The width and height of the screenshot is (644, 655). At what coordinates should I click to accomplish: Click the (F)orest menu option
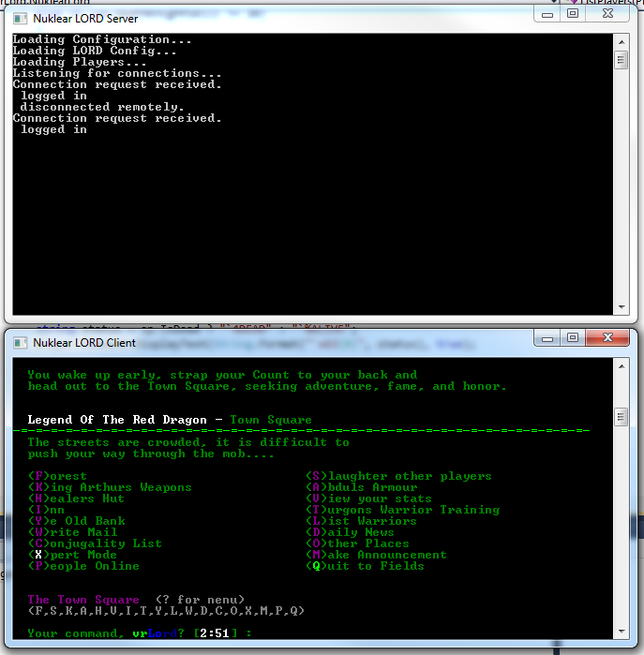tap(57, 476)
